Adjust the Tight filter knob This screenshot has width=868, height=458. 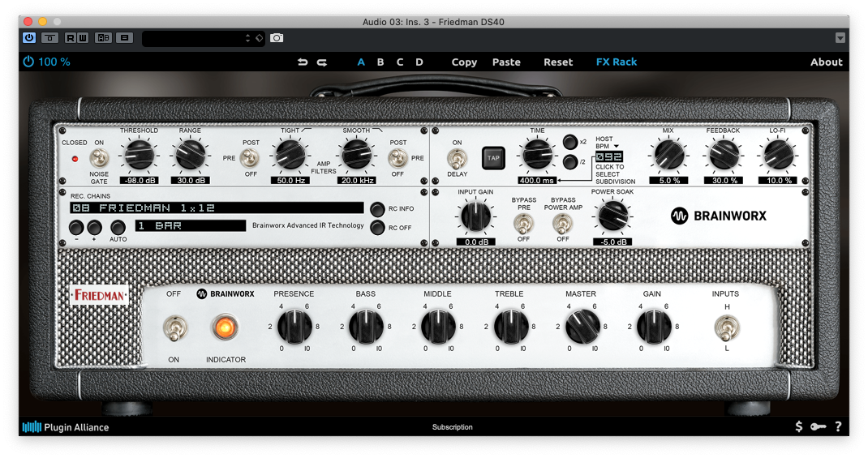point(290,154)
